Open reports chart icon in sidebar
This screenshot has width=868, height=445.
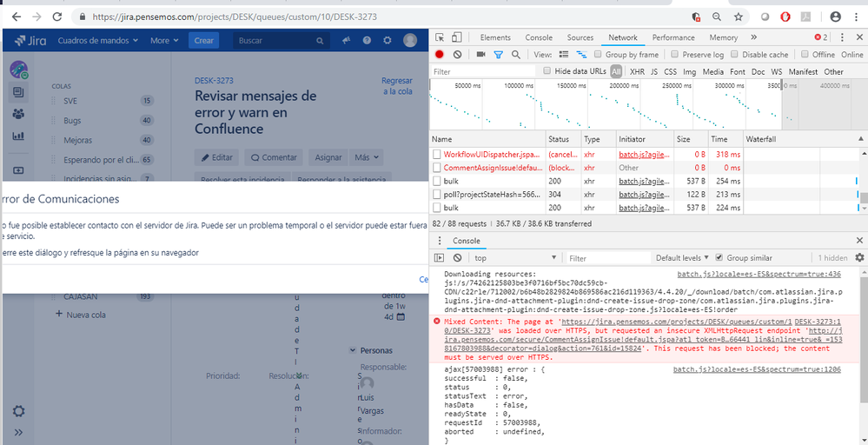pos(18,136)
